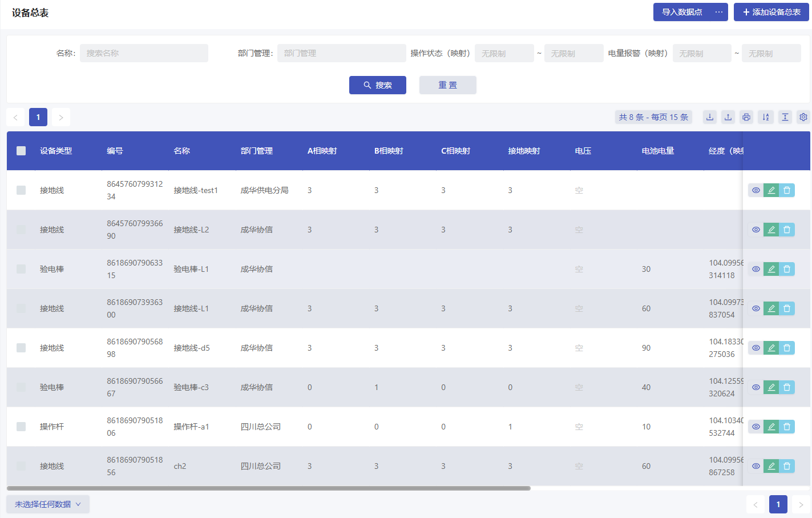The height and width of the screenshot is (518, 812).
Task: Edit the 验电棒-L1 row
Action: (771, 269)
